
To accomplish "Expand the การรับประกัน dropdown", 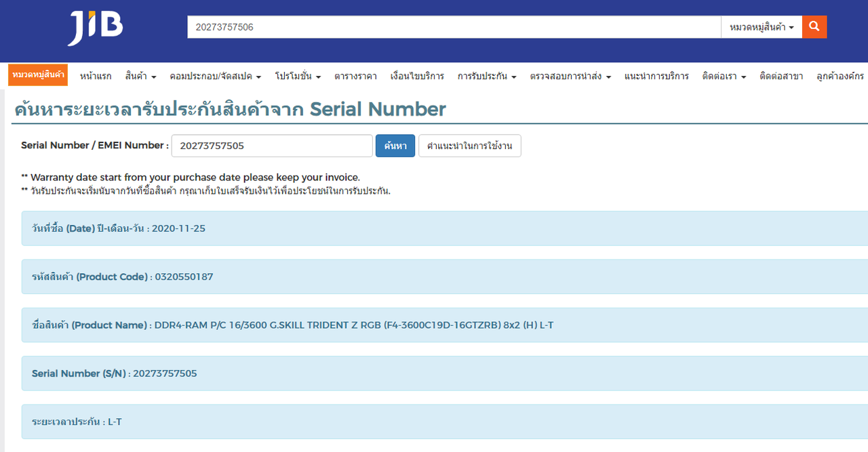I will 487,76.
